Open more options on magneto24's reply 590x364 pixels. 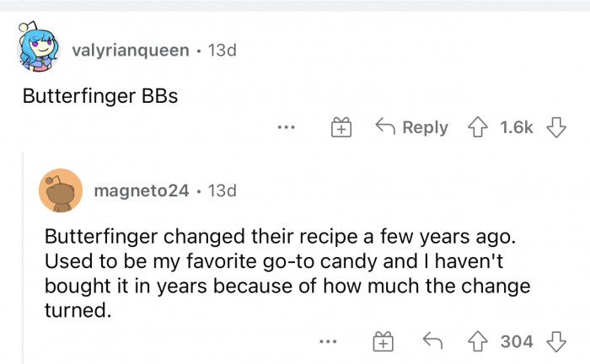coord(330,342)
